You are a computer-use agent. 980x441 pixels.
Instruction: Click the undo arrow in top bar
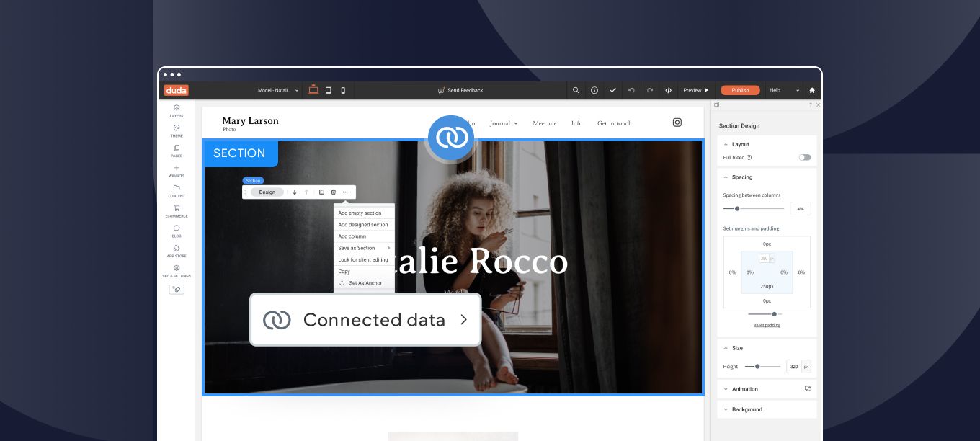(x=631, y=90)
